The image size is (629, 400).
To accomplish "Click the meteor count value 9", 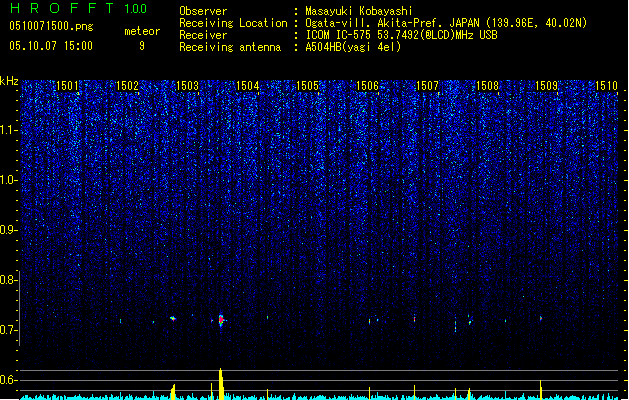I will [142, 46].
